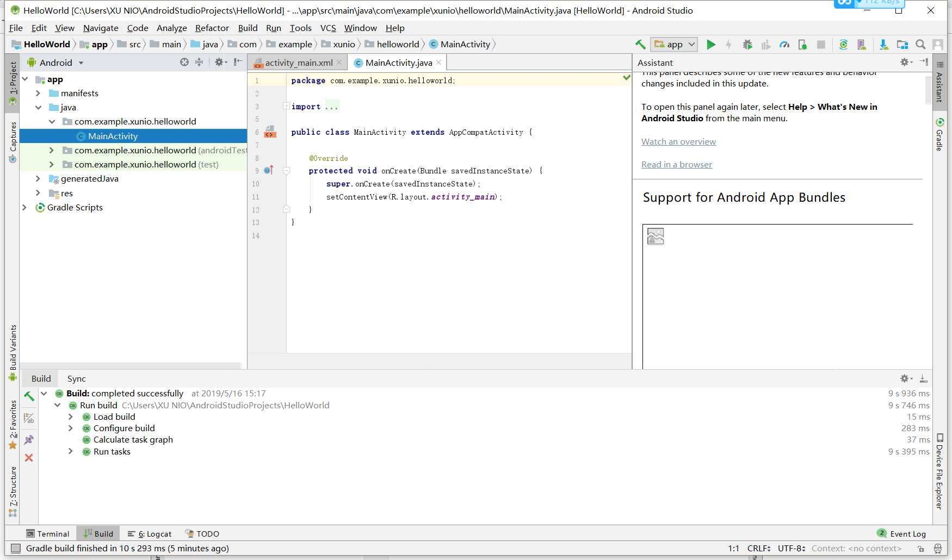Expand the res folder
This screenshot has width=952, height=560.
coord(38,193)
